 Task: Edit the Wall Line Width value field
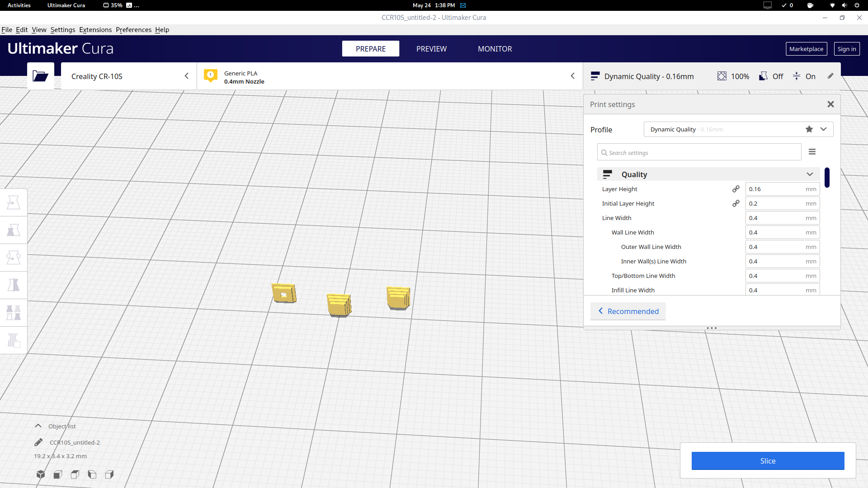(x=783, y=232)
